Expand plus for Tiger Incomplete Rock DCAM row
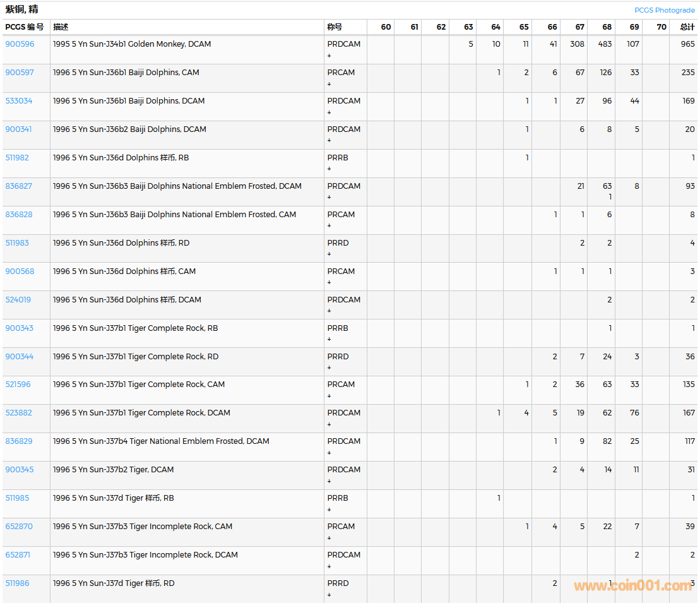 click(x=329, y=566)
